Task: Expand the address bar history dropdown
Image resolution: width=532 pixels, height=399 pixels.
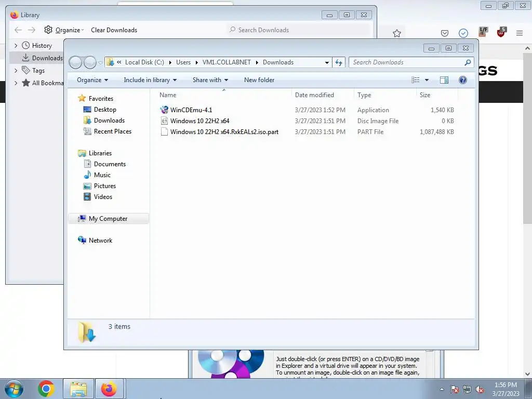Action: (x=327, y=62)
